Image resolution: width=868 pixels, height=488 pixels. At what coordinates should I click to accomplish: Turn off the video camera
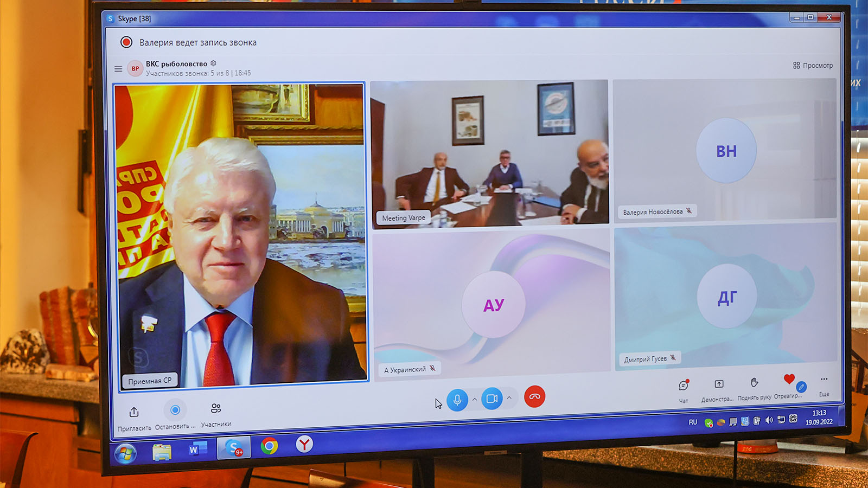point(492,399)
